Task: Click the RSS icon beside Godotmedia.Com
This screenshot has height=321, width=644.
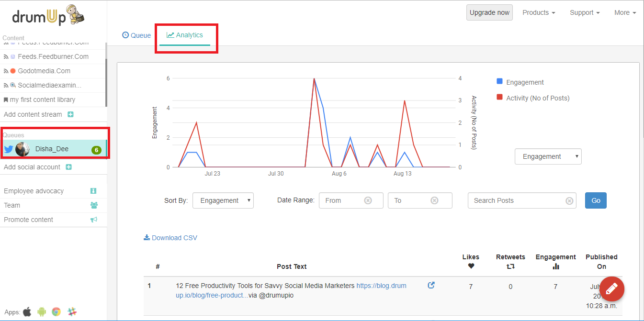Action: [x=6, y=71]
